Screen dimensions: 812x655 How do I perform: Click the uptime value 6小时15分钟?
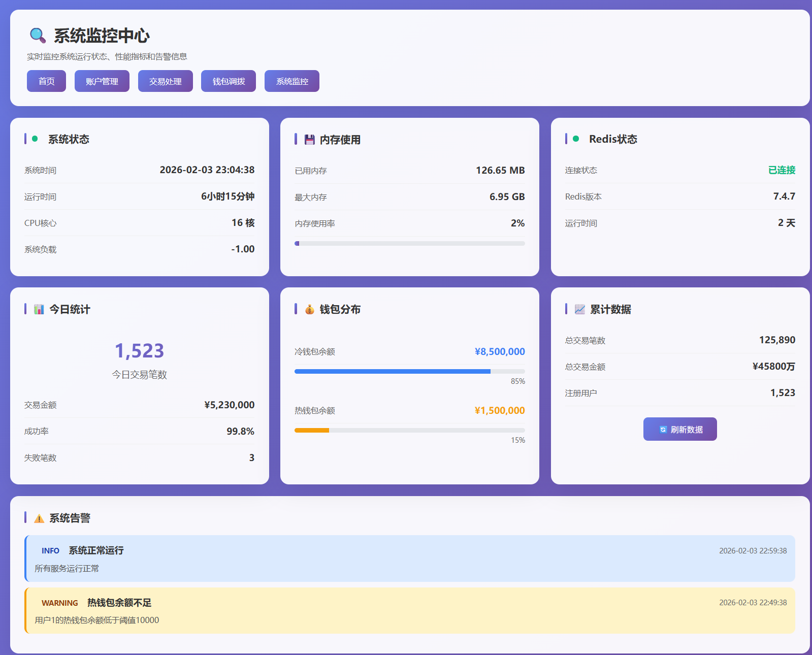click(x=228, y=196)
